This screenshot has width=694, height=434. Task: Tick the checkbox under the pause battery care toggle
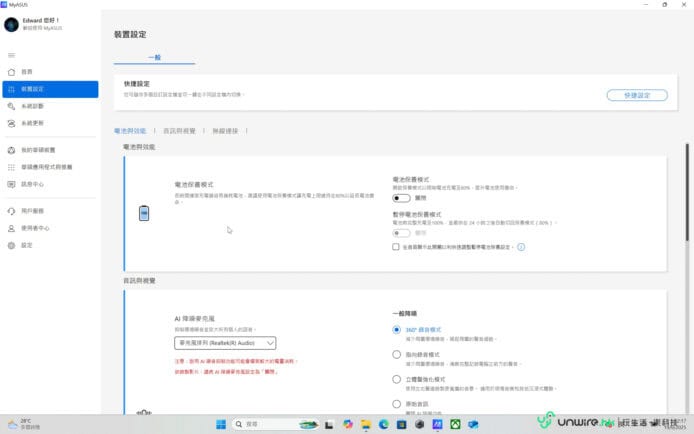tap(396, 246)
